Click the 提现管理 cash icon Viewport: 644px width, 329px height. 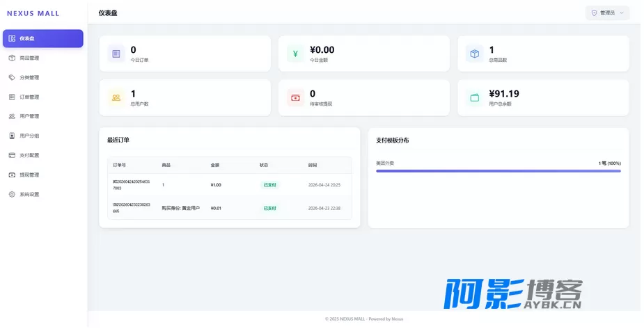(x=12, y=175)
